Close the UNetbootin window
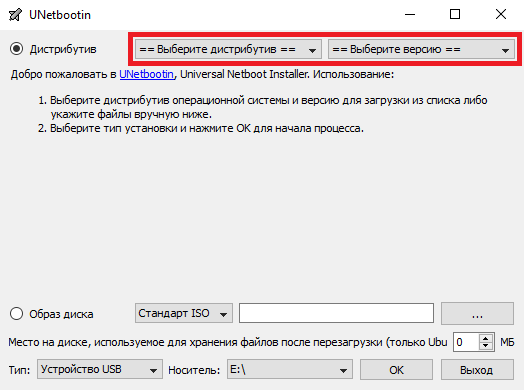524x390 pixels. pyautogui.click(x=501, y=14)
